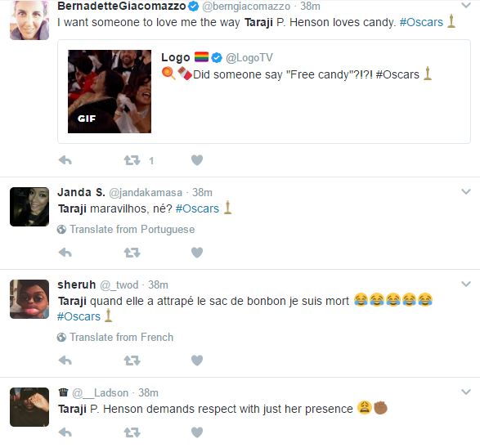Retweet Janda S.'s Taraji tweet
The width and height of the screenshot is (480, 448).
point(132,253)
